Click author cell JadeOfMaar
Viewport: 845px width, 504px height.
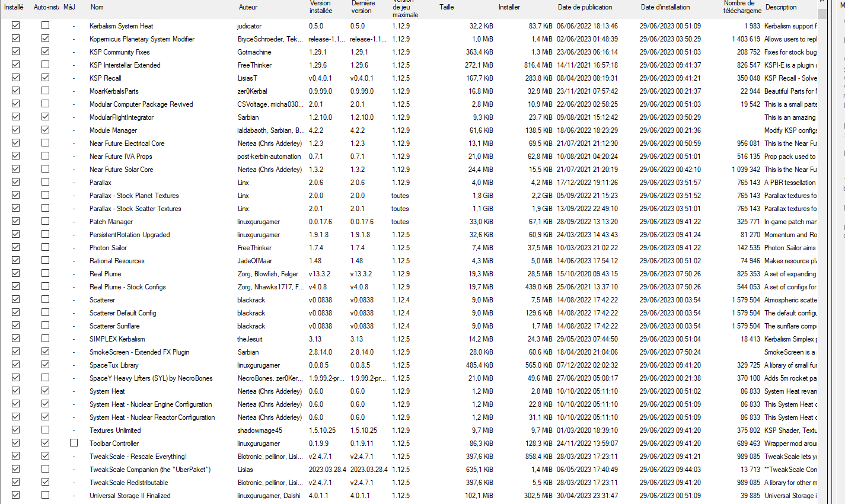pyautogui.click(x=254, y=261)
